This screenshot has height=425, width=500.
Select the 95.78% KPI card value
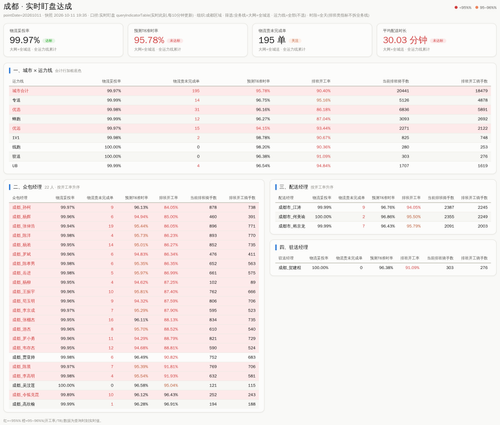click(x=149, y=40)
